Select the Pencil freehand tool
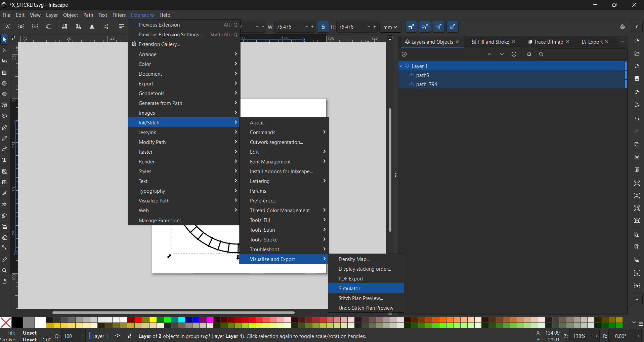Viewport: 644px width, 342px height. pyautogui.click(x=4, y=138)
